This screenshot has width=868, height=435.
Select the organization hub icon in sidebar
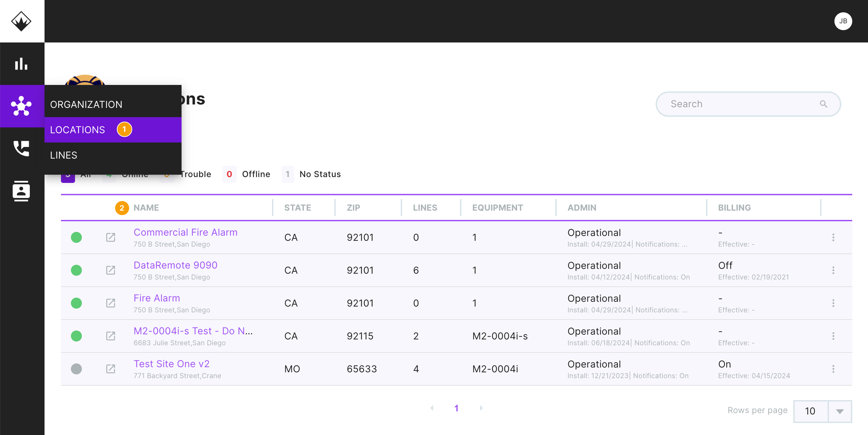(x=22, y=106)
